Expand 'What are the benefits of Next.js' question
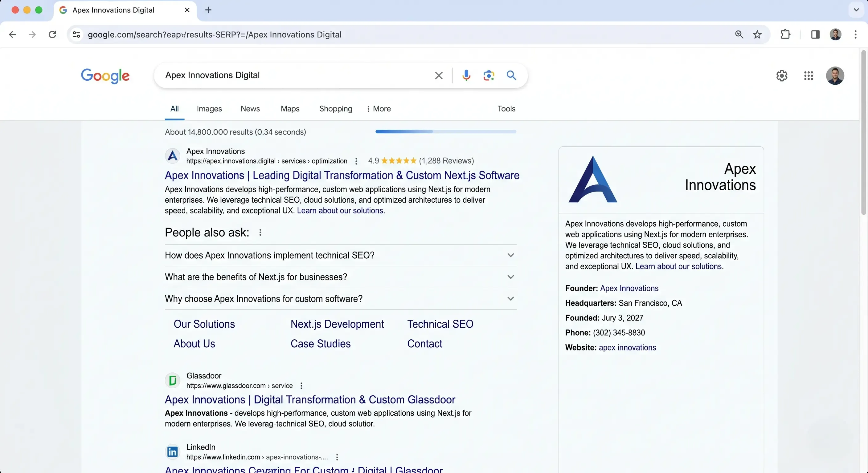The width and height of the screenshot is (868, 473). tap(340, 277)
